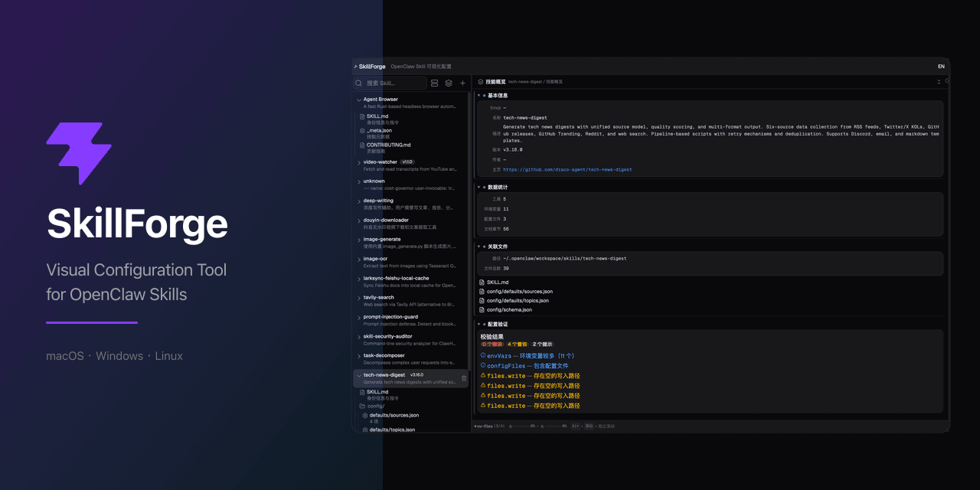Viewport: 980px width, 490px height.
Task: Expand the video-watcher skill
Action: coord(359,162)
